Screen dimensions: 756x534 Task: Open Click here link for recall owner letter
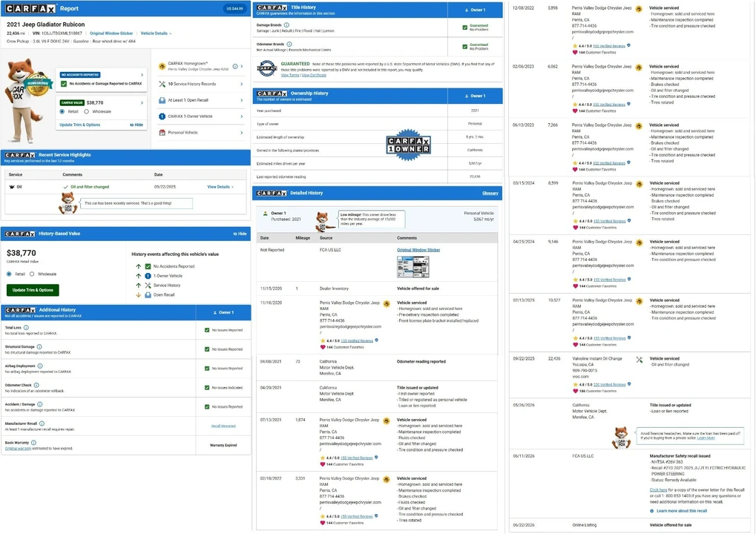(658, 489)
